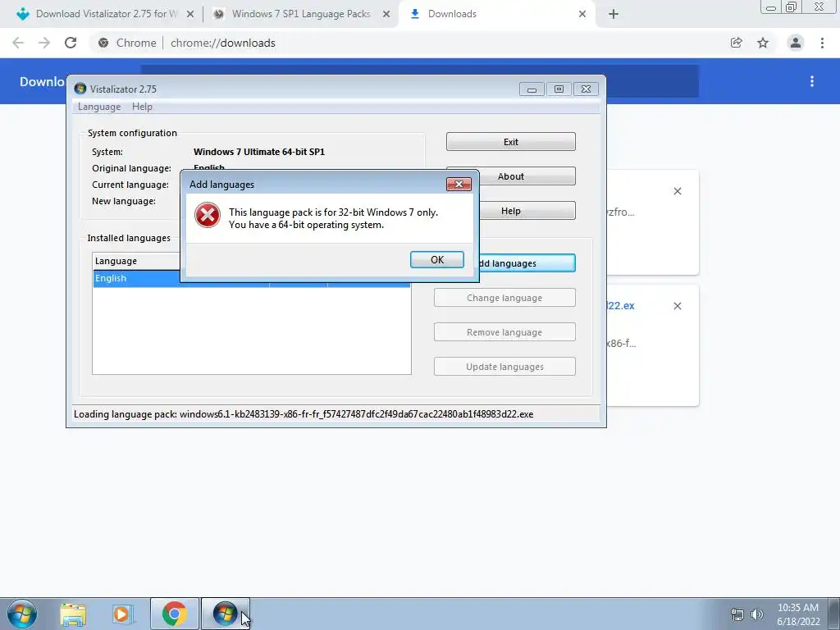Click the Chrome site info icon
This screenshot has width=840, height=630.
click(103, 43)
